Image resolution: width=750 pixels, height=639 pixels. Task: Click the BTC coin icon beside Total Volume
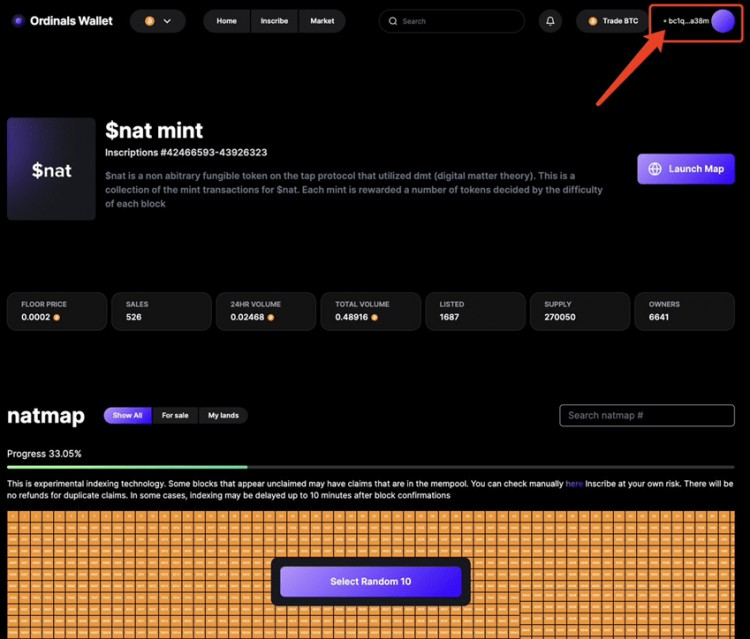click(x=375, y=317)
